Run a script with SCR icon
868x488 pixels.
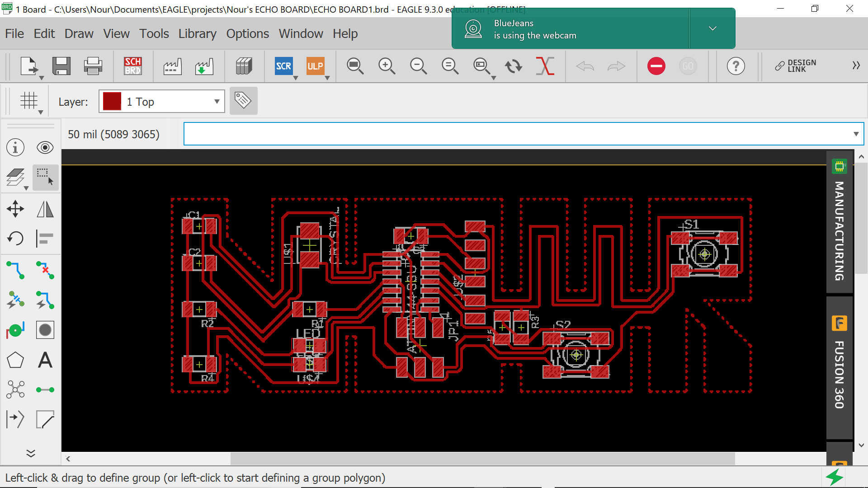(283, 66)
